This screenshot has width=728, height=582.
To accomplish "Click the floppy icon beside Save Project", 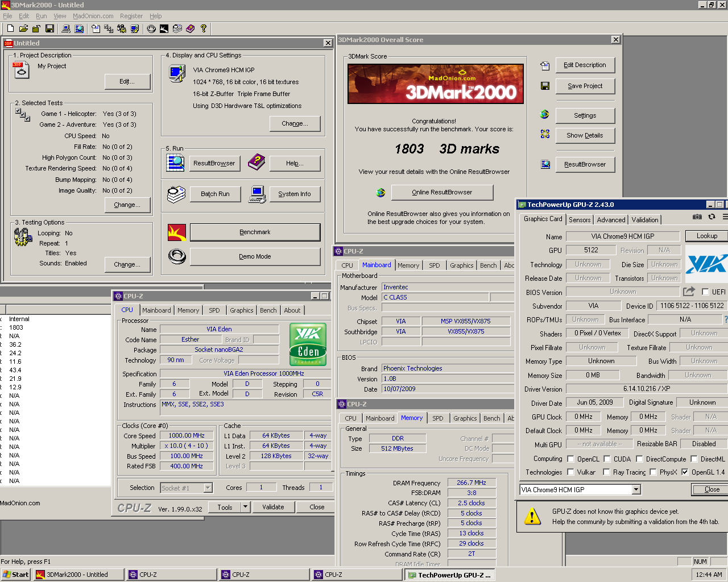I will click(x=545, y=86).
